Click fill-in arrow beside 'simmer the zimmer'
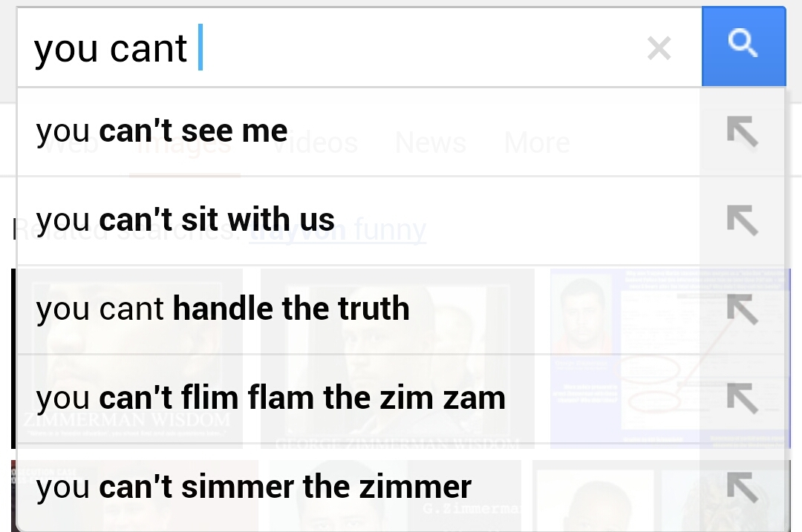The width and height of the screenshot is (802, 532). pos(742,487)
